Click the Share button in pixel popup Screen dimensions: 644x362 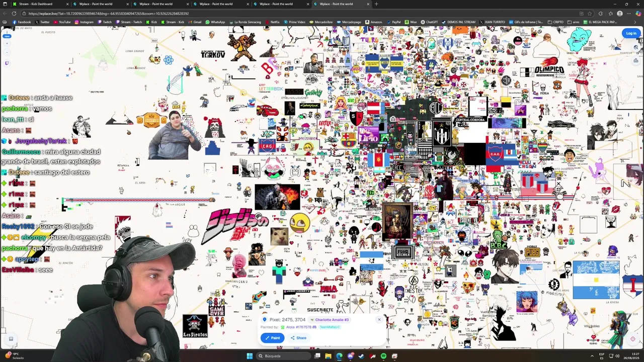point(298,338)
